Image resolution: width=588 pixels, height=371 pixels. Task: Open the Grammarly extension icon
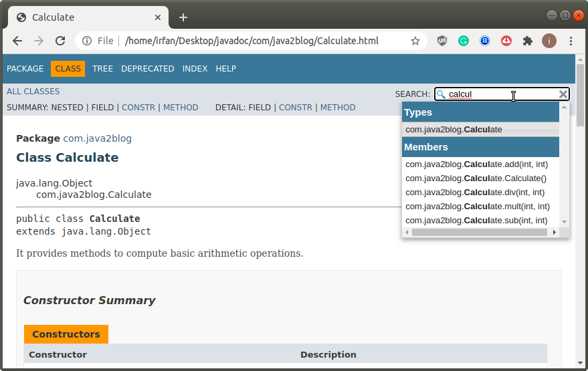point(464,41)
